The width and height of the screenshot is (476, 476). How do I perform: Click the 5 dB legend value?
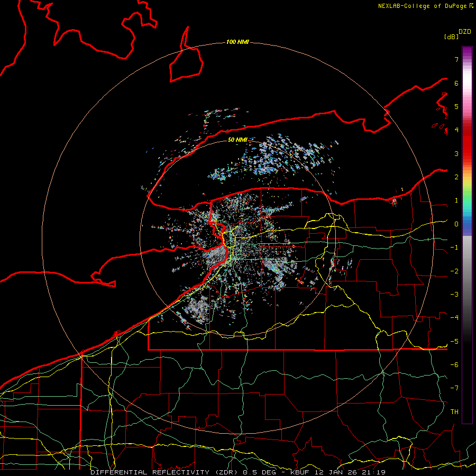tap(456, 106)
